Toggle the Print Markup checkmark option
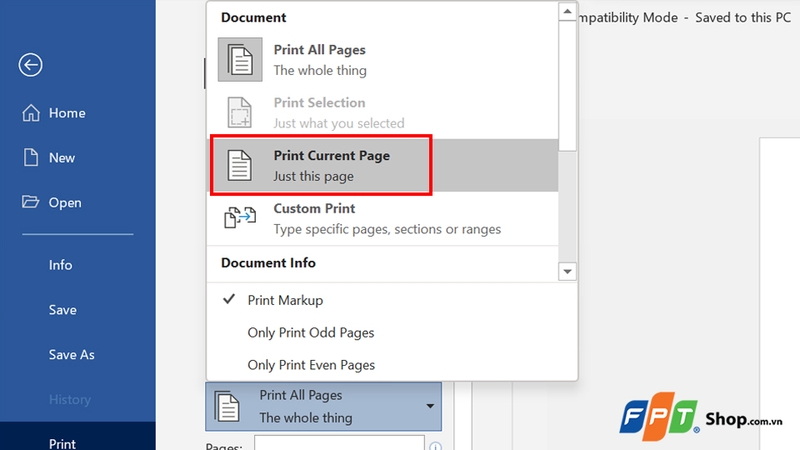 point(392,300)
